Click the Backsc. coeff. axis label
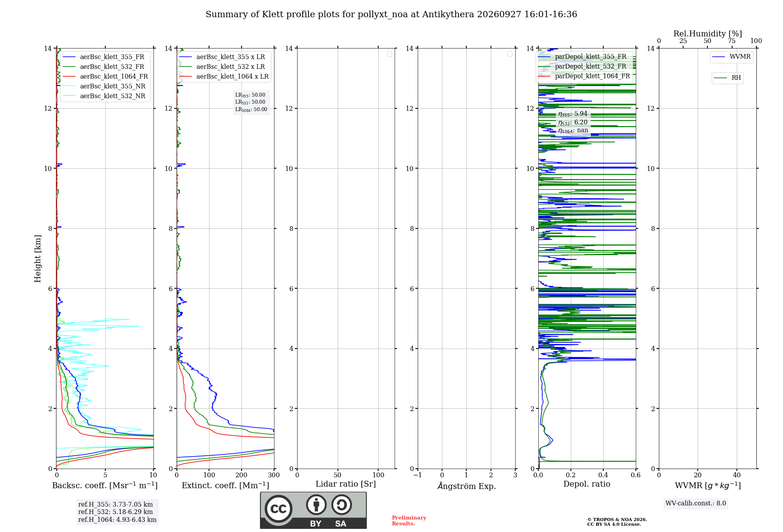 [x=105, y=485]
